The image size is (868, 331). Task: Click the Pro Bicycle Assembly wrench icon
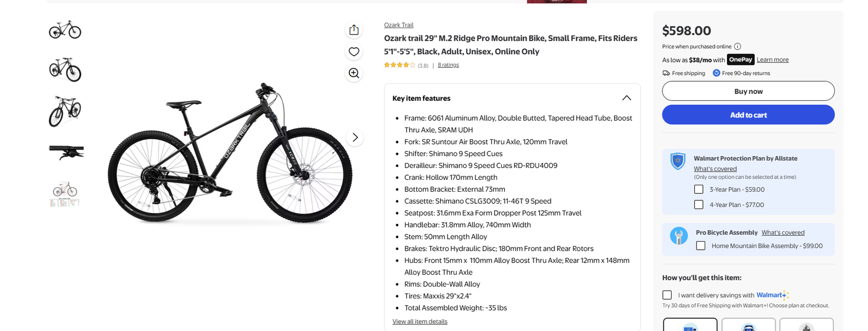(x=679, y=236)
